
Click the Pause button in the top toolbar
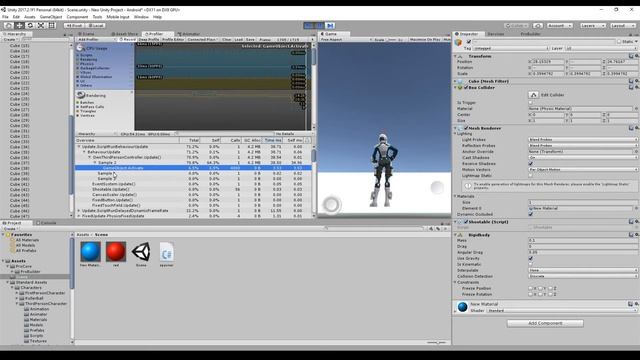click(320, 26)
